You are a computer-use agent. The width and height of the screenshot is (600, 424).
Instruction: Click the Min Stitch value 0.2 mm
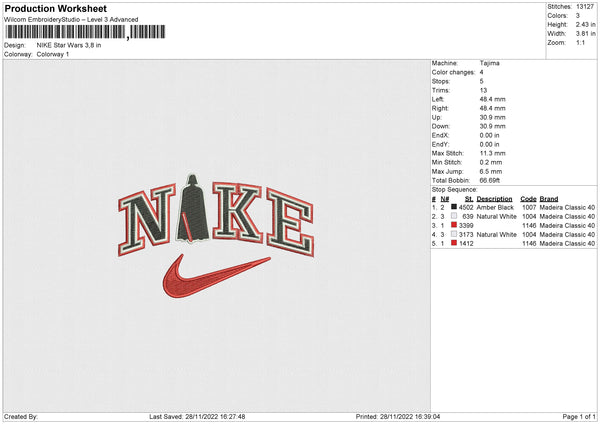coord(491,162)
